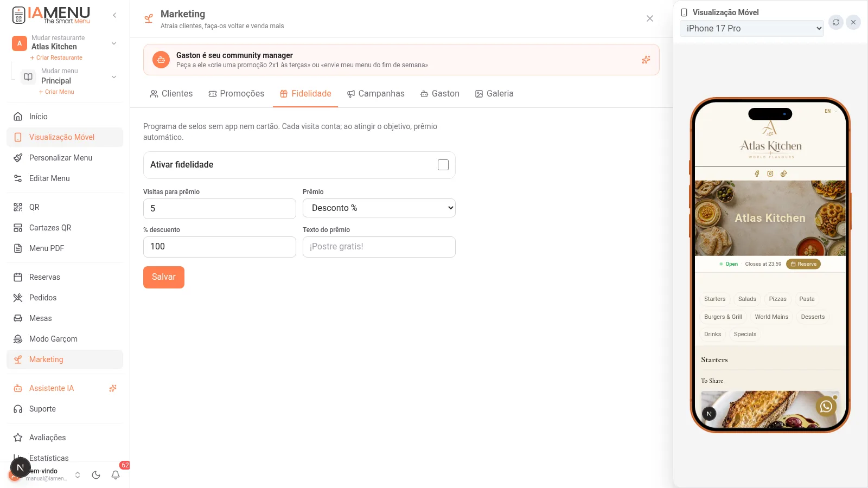Open Suporte in the sidebar
Screen dimensions: 868x488
(x=65, y=409)
